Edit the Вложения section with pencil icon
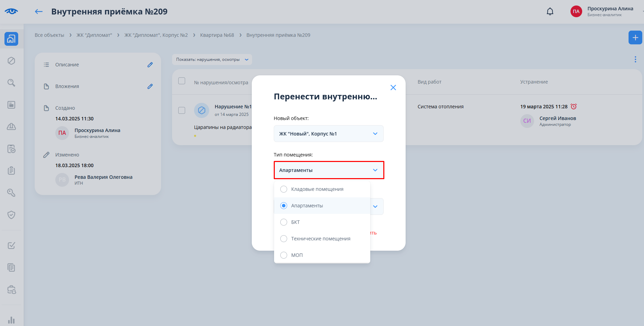This screenshot has height=326, width=644. pyautogui.click(x=150, y=86)
